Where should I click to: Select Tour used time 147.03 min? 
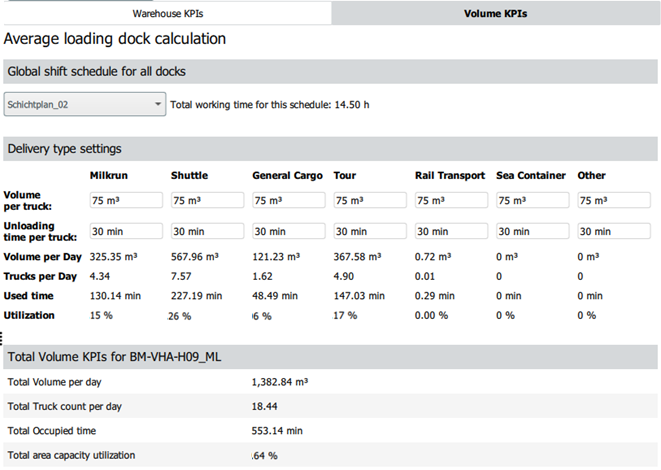[359, 296]
